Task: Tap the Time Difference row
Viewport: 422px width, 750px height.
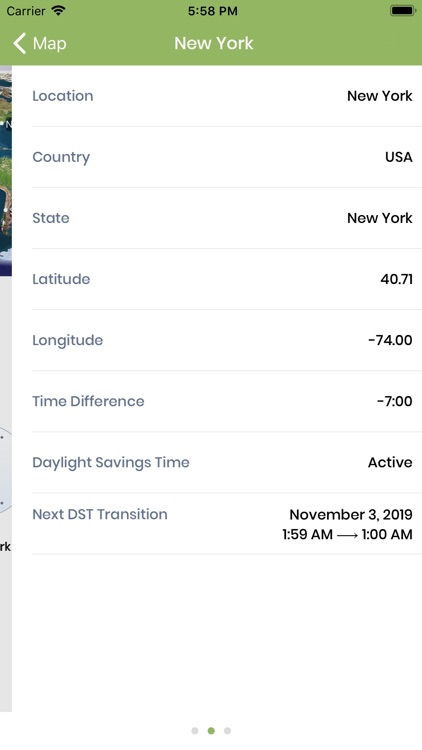Action: click(222, 401)
